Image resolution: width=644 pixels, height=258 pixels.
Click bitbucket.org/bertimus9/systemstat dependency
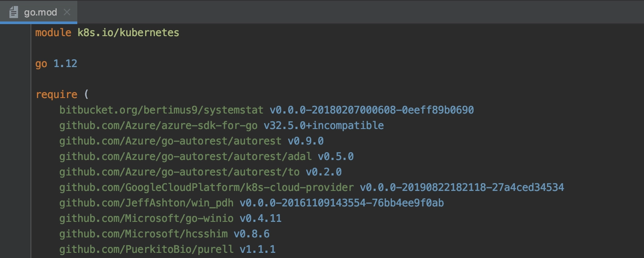(x=161, y=110)
